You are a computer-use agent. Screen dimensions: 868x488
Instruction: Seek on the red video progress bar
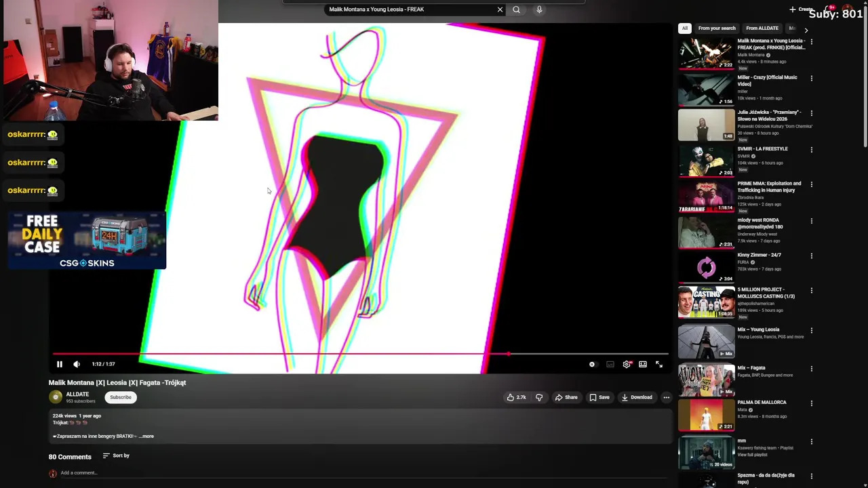(x=361, y=354)
